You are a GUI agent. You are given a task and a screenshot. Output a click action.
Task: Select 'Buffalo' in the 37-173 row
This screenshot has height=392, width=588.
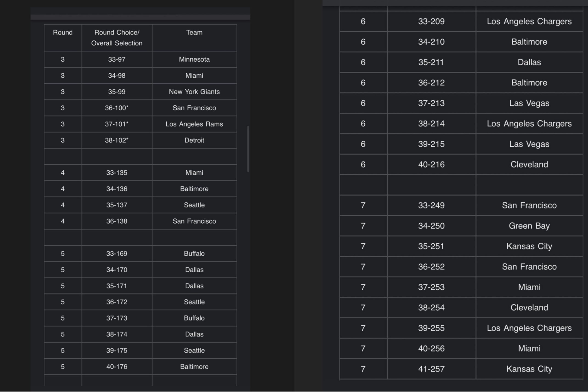coord(194,318)
